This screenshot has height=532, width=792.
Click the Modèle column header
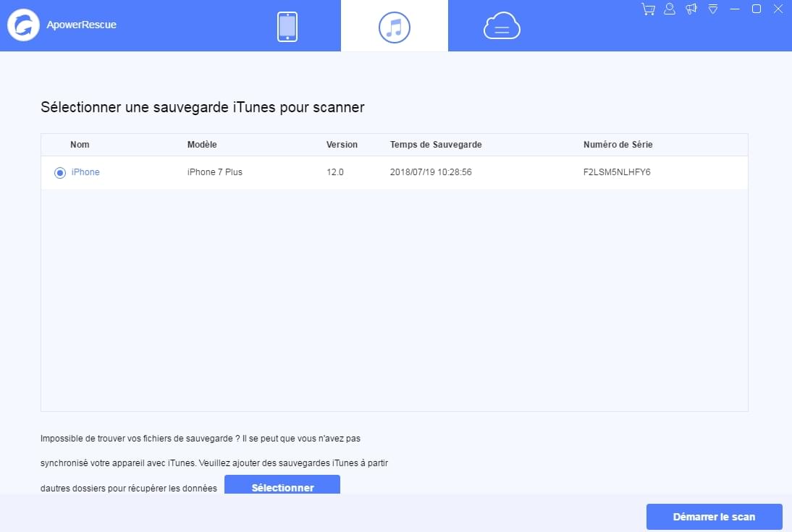coord(202,145)
